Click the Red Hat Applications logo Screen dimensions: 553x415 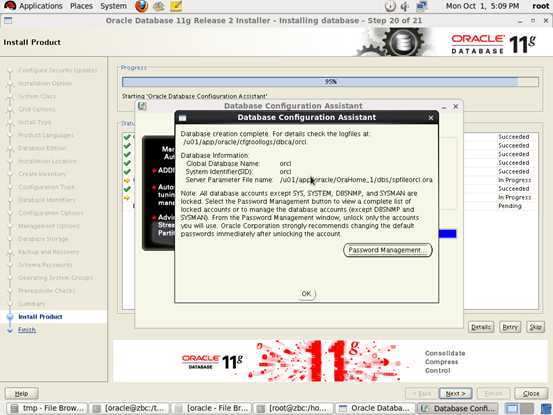click(10, 6)
